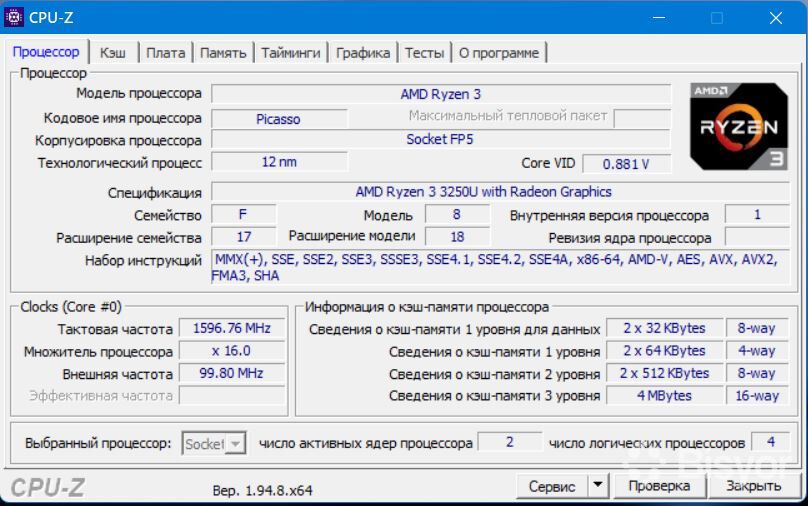Select the 1596.76 MHz clock speed value
This screenshot has width=808, height=506.
[231, 328]
